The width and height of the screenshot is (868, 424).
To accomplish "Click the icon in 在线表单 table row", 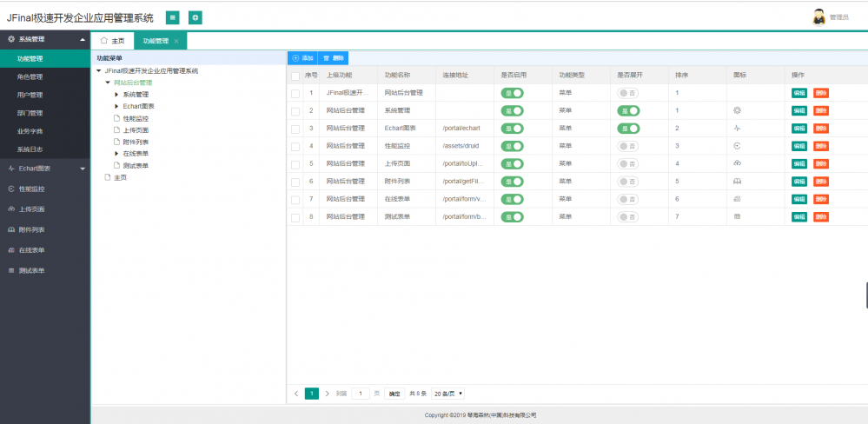I will pos(737,199).
